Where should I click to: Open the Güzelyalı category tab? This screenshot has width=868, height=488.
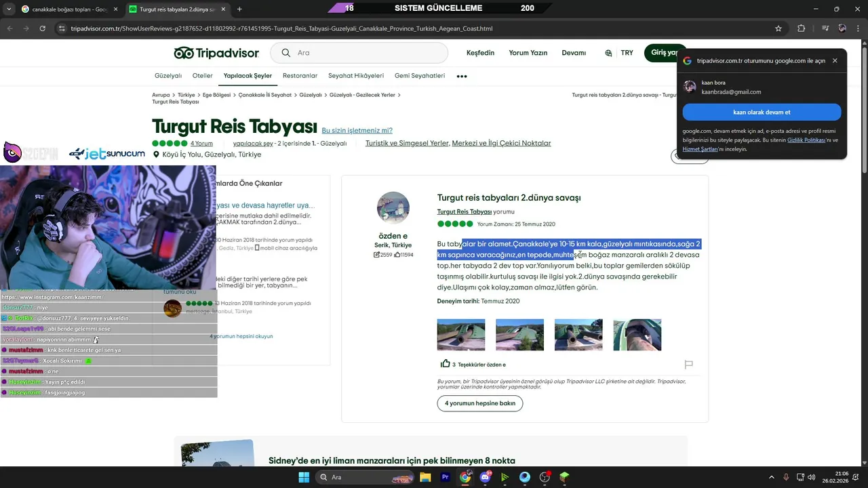(168, 76)
